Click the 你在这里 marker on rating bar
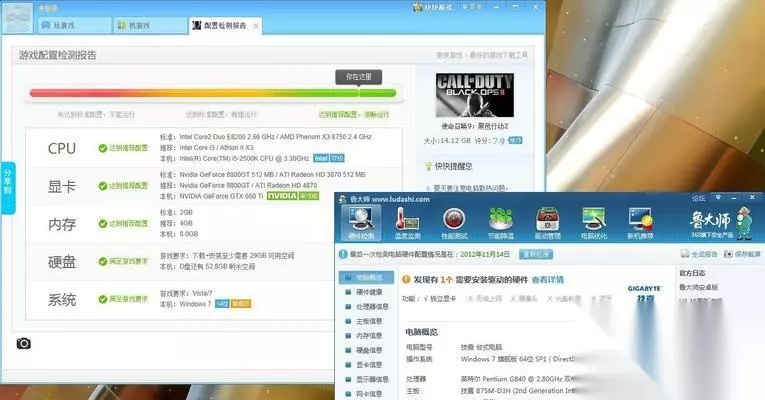This screenshot has width=765, height=400. pos(359,77)
